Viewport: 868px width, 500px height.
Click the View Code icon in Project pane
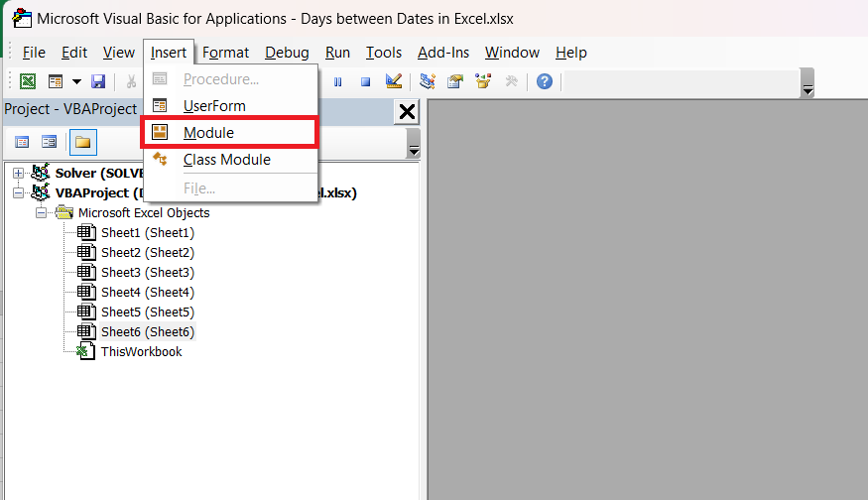point(22,142)
